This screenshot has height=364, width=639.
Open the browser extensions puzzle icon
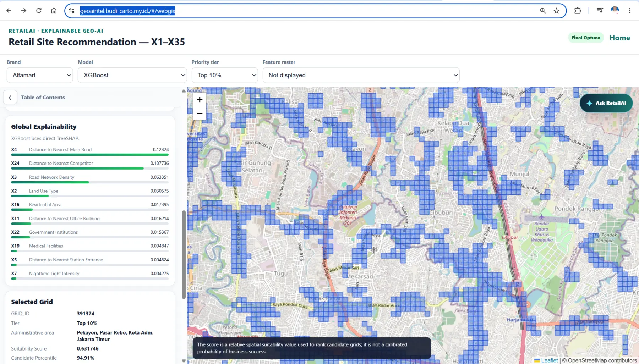pos(578,11)
